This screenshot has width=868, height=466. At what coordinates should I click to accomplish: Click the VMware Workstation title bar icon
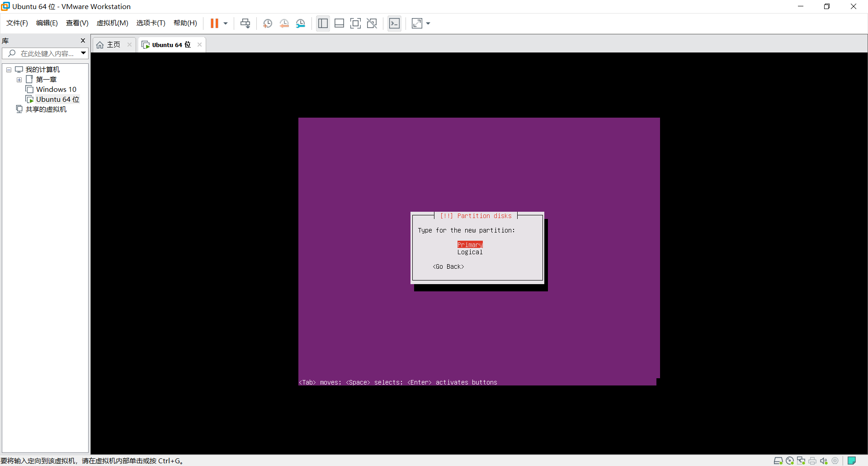click(x=5, y=6)
